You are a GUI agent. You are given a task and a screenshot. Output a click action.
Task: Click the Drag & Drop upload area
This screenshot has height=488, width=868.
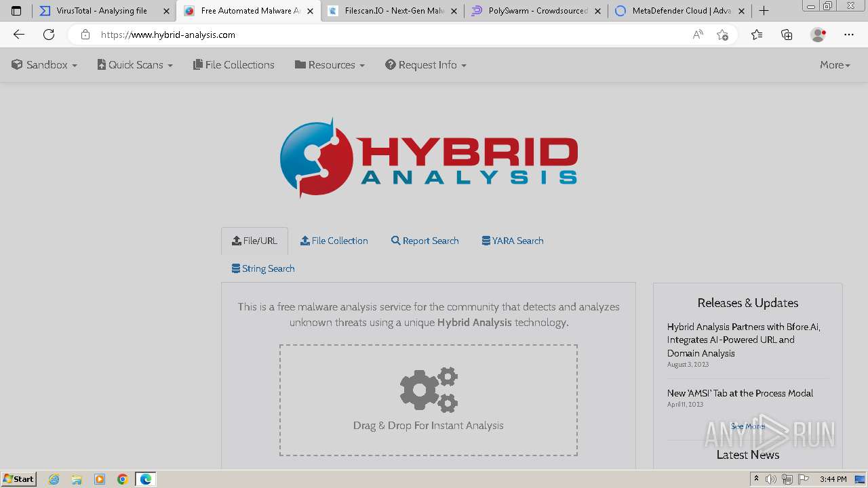pos(429,400)
